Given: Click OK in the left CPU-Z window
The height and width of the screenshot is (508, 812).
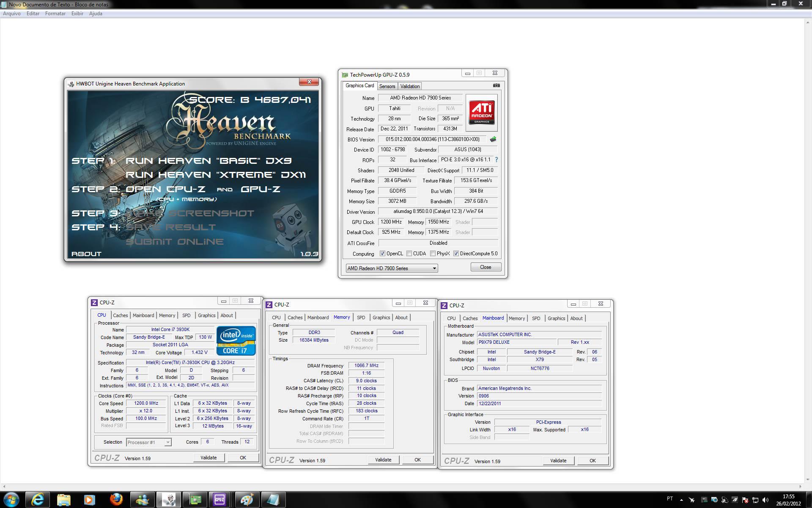Looking at the screenshot, I should pyautogui.click(x=243, y=458).
